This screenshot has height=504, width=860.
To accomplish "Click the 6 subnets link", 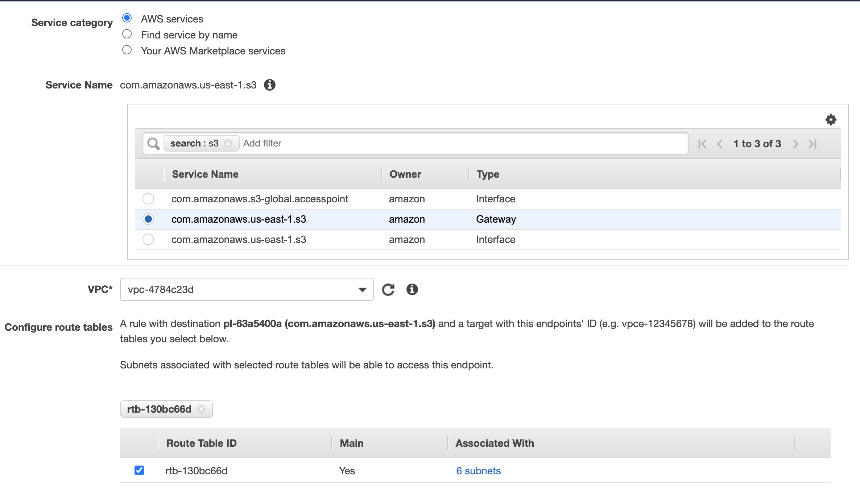I will coord(478,470).
